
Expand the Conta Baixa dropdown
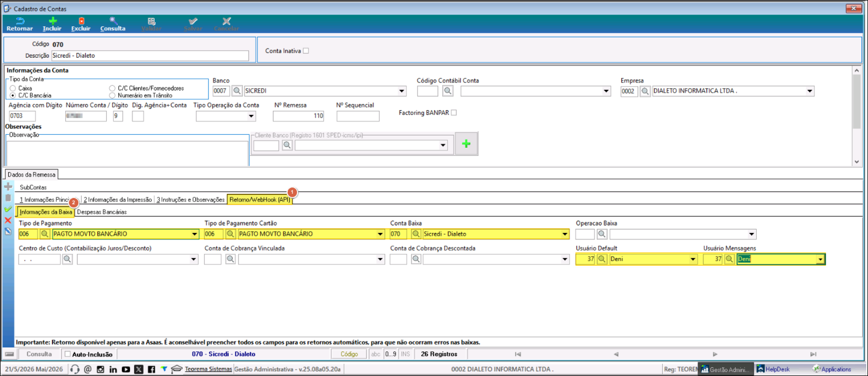(564, 234)
